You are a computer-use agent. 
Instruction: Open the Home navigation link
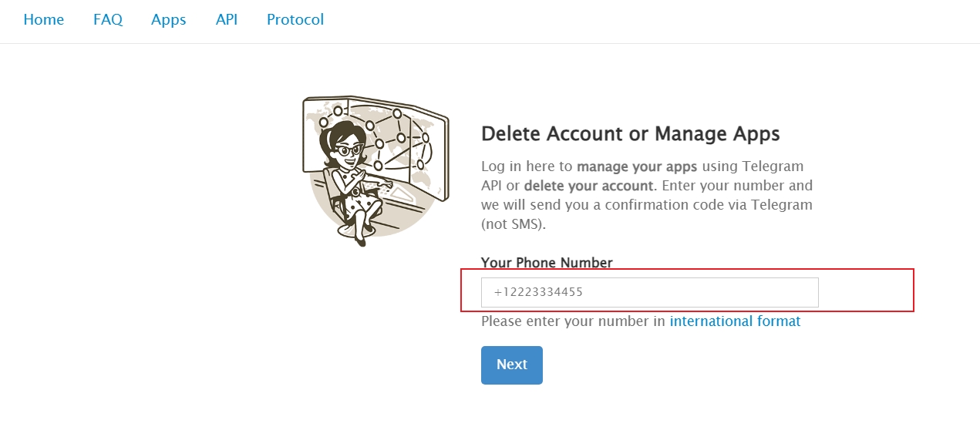coord(43,20)
